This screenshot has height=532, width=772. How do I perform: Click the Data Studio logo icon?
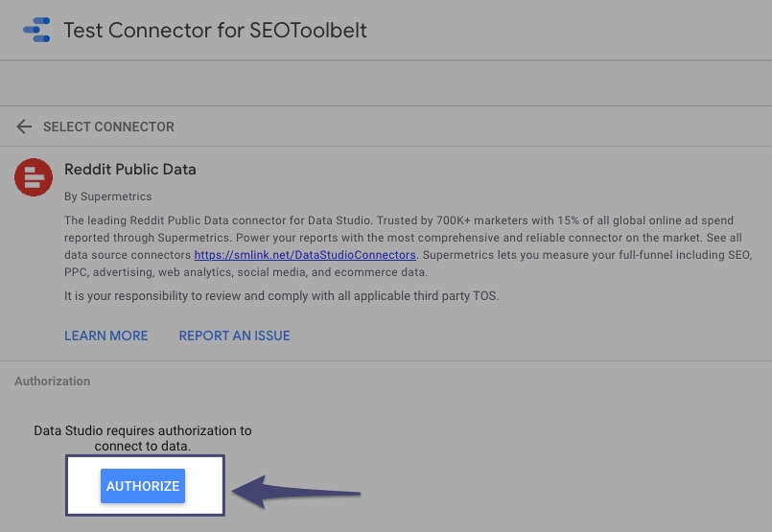coord(37,30)
